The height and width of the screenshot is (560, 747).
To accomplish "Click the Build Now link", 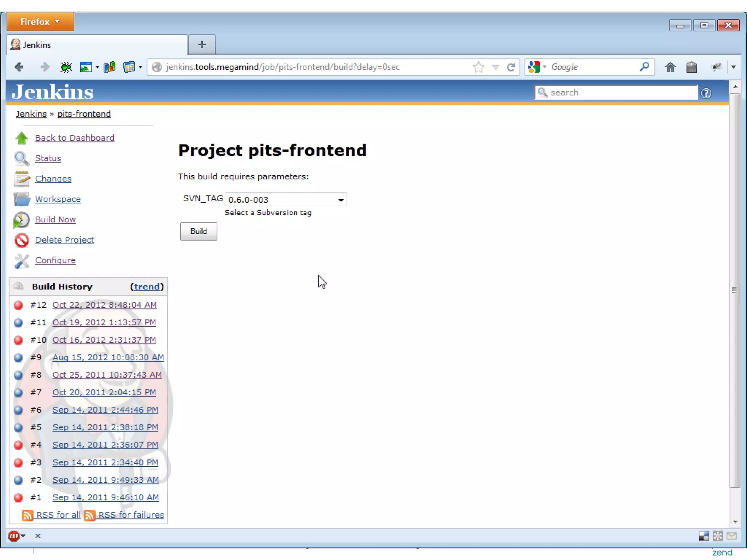I will [55, 219].
